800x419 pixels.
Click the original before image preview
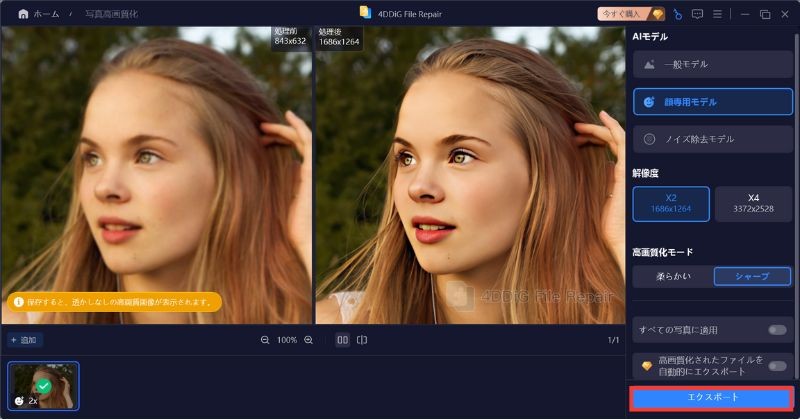coord(157,175)
